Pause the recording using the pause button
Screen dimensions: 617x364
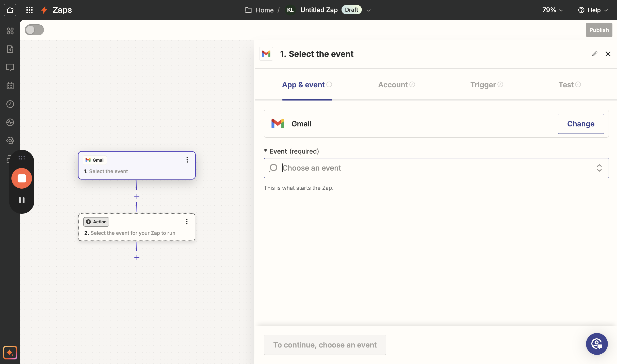pos(22,200)
